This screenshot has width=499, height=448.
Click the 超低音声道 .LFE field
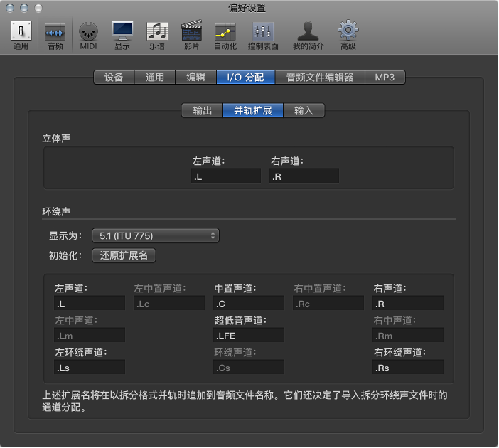pyautogui.click(x=249, y=336)
